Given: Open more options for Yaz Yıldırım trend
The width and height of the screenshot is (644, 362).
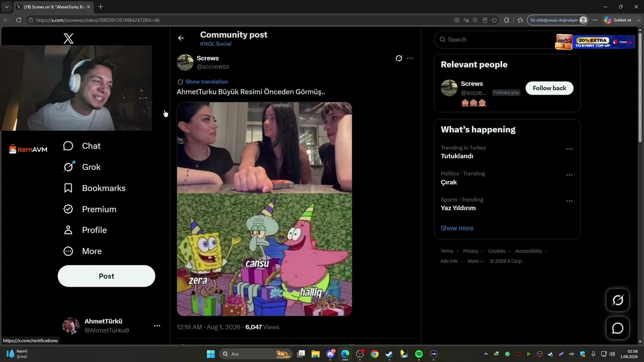Looking at the screenshot, I should [x=570, y=201].
